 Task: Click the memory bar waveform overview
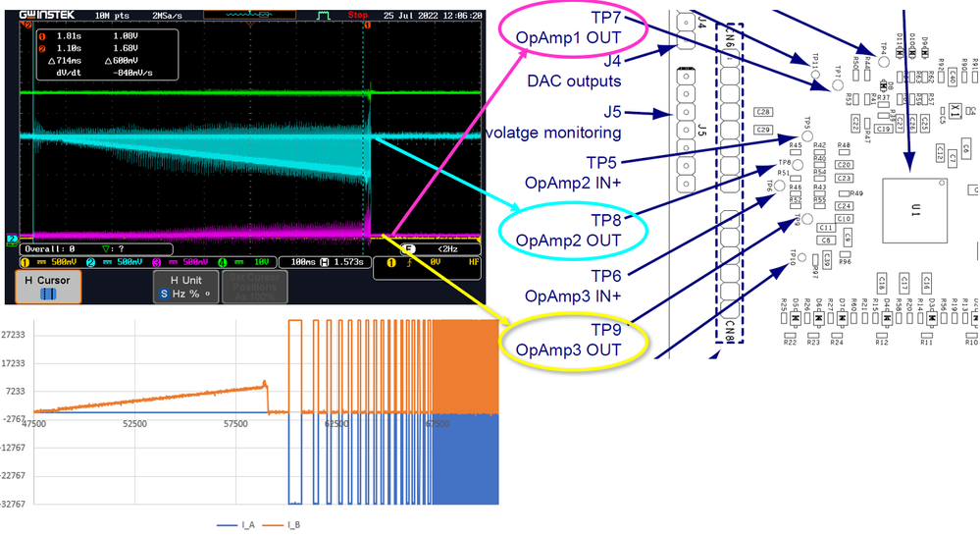249,15
